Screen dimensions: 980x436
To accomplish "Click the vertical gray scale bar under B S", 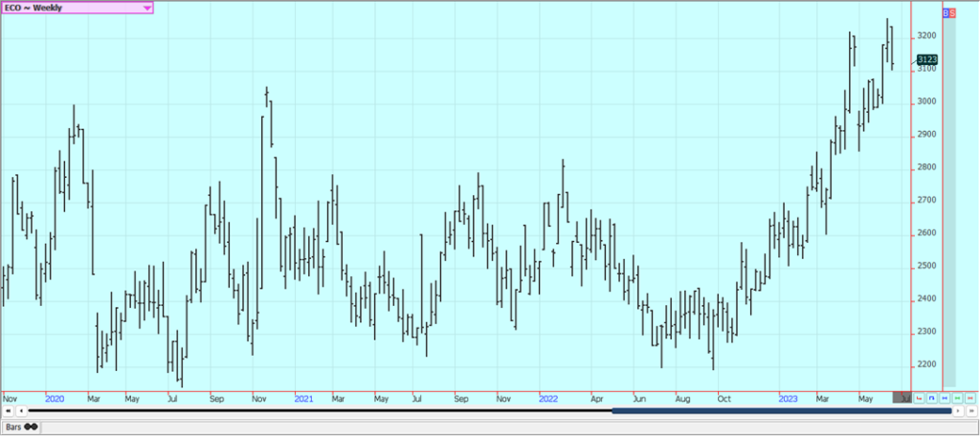I will [x=949, y=202].
